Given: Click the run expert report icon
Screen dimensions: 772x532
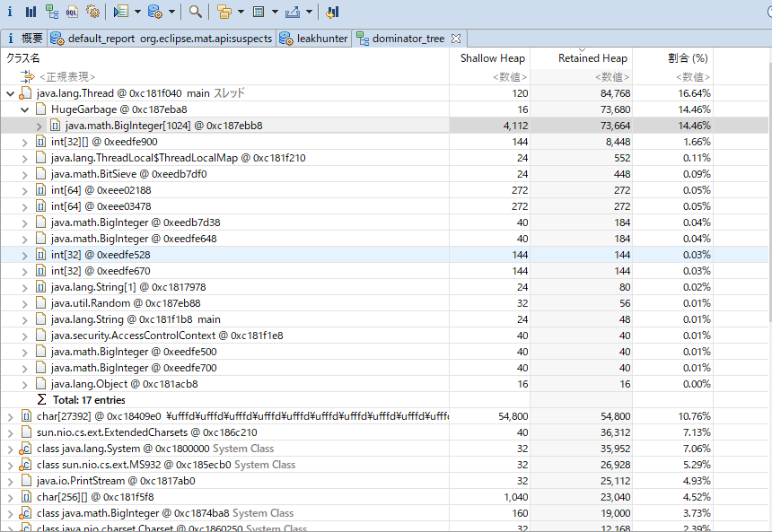Looking at the screenshot, I should point(121,12).
